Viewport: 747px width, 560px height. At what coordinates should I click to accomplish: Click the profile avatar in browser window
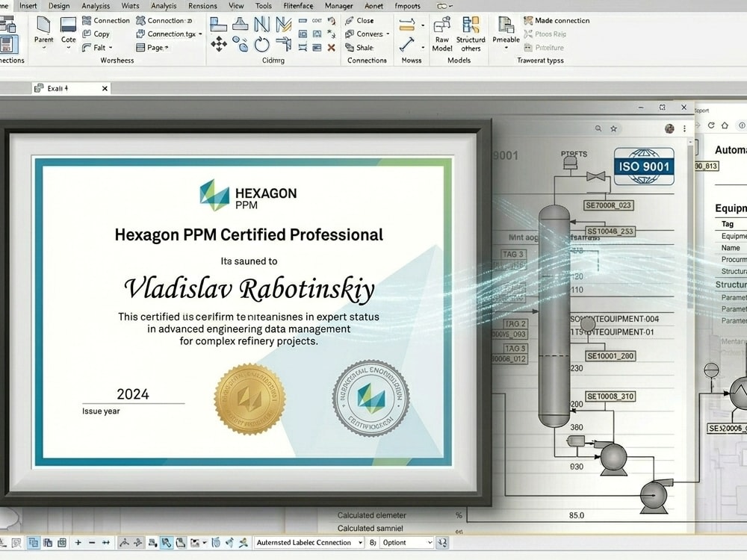pyautogui.click(x=669, y=128)
